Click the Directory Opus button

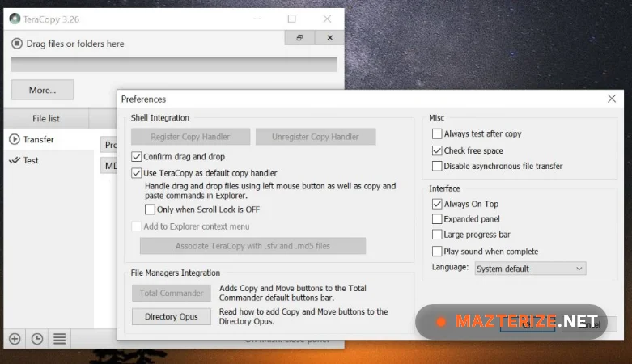(172, 316)
